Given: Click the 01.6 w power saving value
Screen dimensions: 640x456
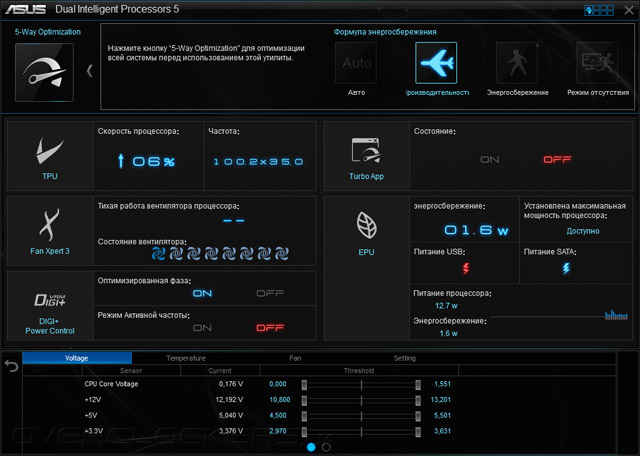Looking at the screenshot, I should coord(476,230).
